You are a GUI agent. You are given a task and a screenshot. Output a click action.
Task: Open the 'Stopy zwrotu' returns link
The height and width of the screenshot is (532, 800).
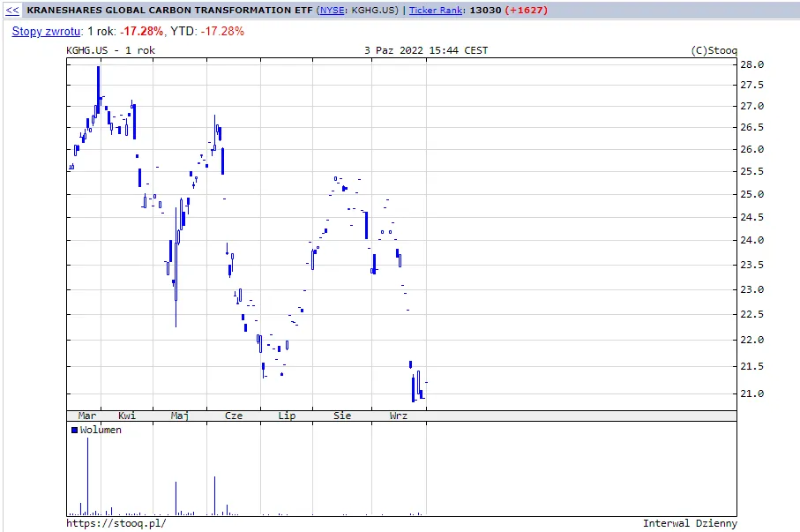point(46,31)
